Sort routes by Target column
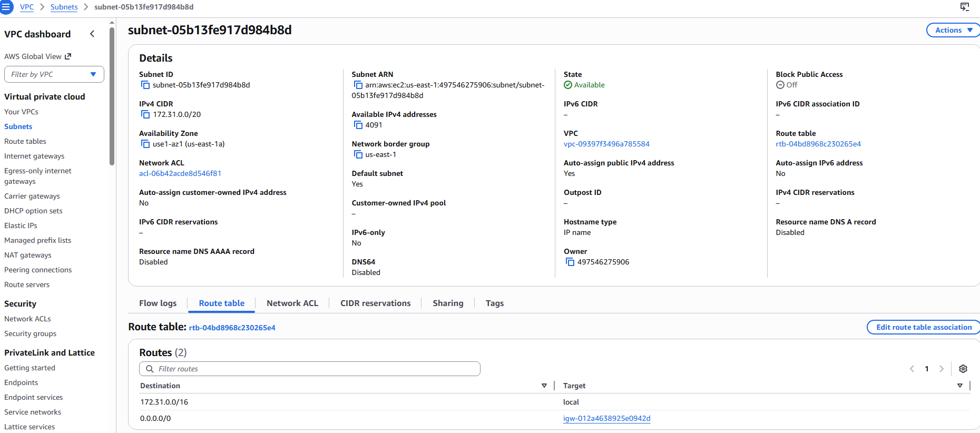The height and width of the screenshot is (433, 980). [959, 386]
